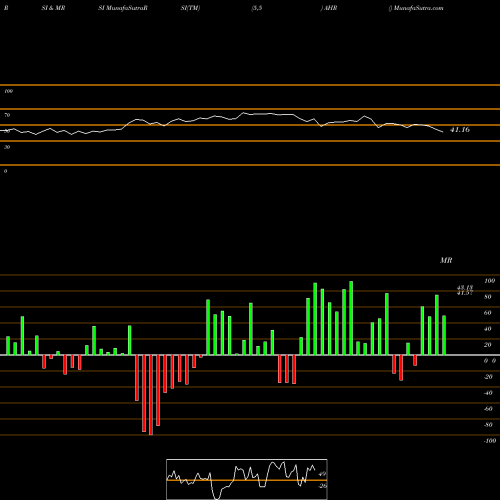Click the 70 level label on RSI axis
This screenshot has width=500, height=500.
pyautogui.click(x=7, y=115)
